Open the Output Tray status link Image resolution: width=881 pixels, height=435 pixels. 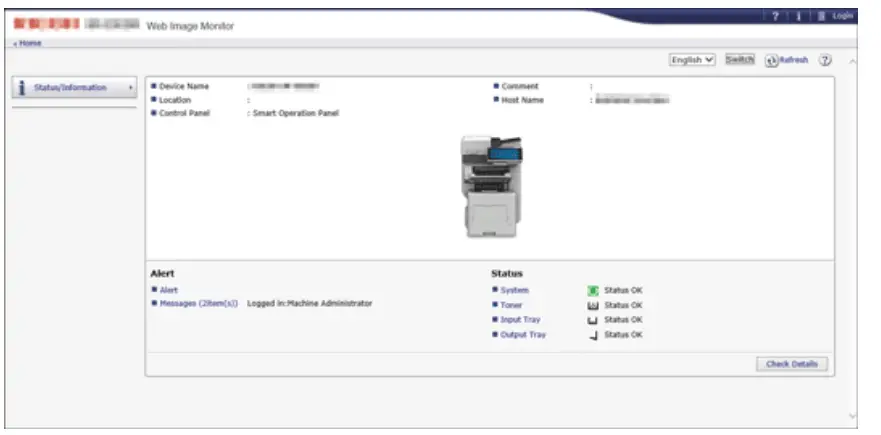click(x=523, y=334)
